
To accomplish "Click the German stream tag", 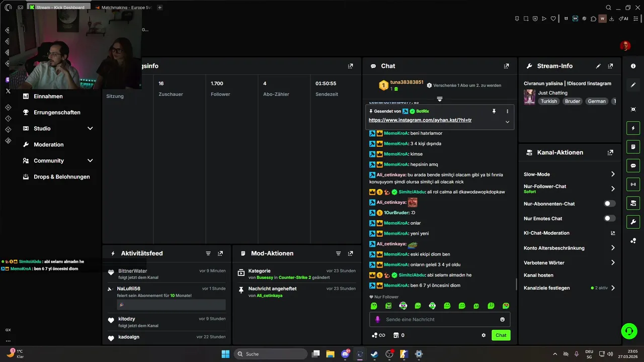I will pyautogui.click(x=597, y=101).
